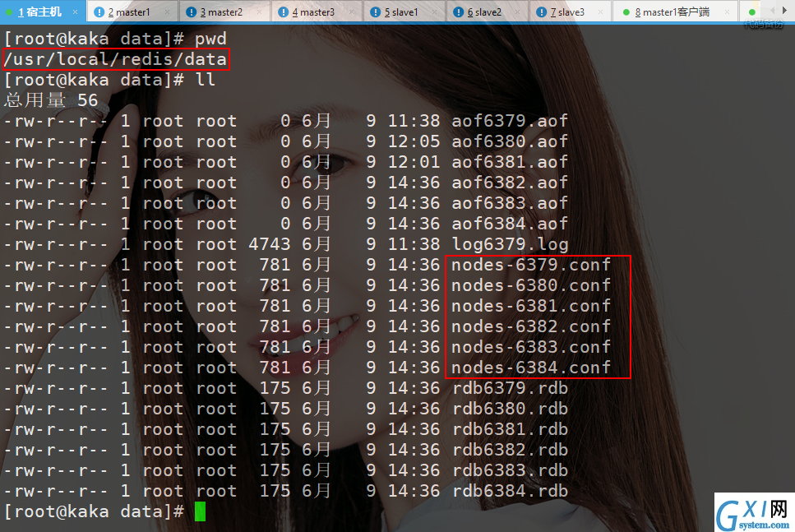Image resolution: width=795 pixels, height=532 pixels.
Task: Click the /usr/local/redis/data path output
Action: (116, 59)
